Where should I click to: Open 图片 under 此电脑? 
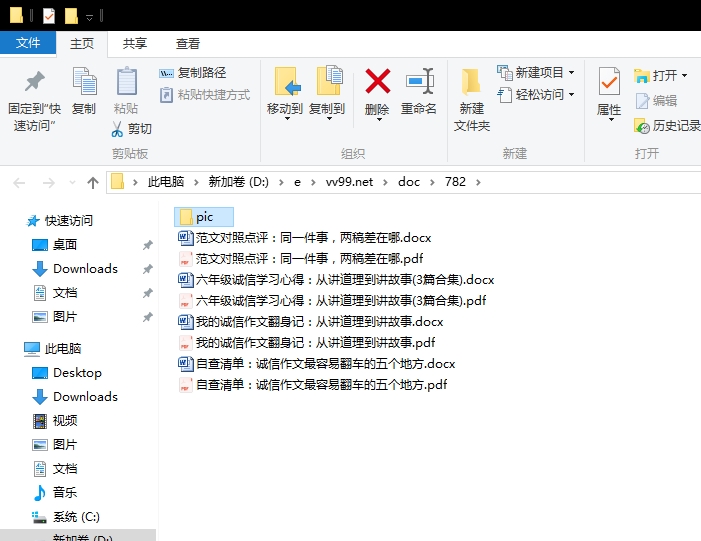click(55, 445)
